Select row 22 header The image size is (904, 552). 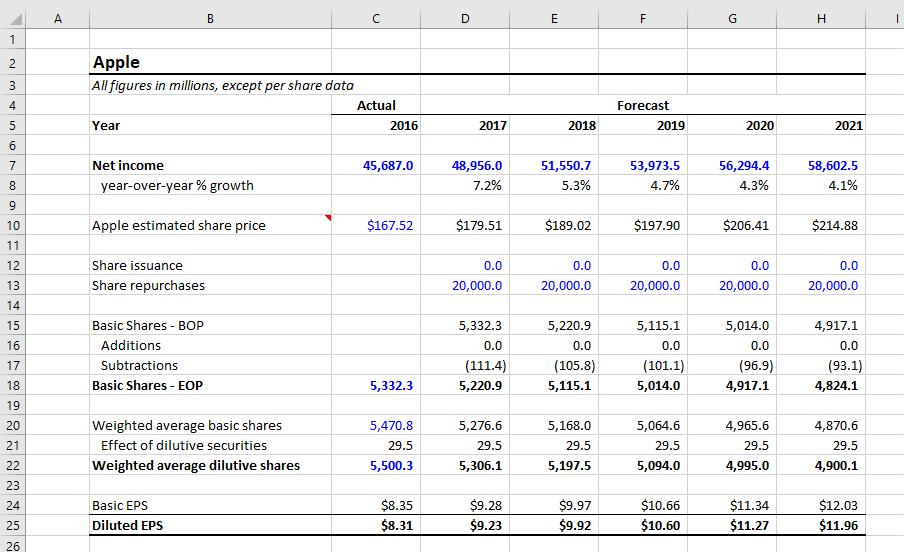pos(13,465)
